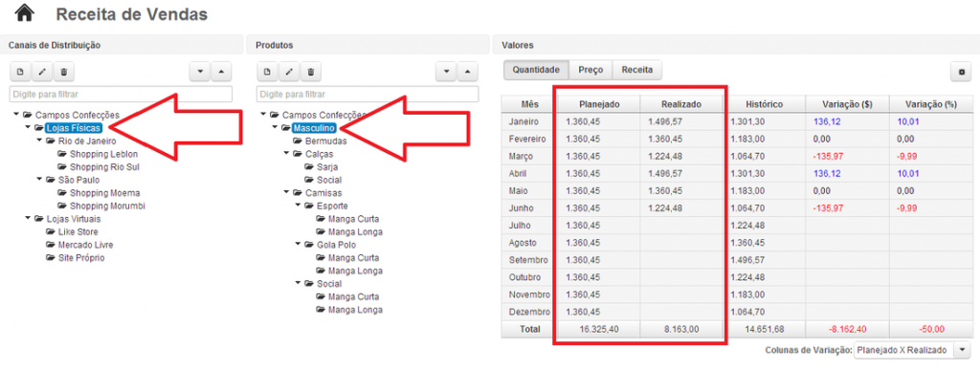Screen dimensions: 980x369
Task: Collapse the Masculino node
Action: (275, 128)
